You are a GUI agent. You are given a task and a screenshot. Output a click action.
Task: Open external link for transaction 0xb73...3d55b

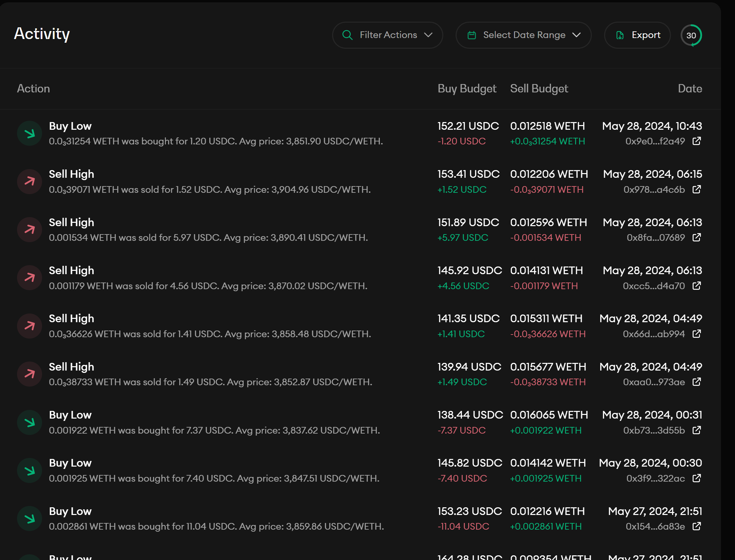click(x=697, y=430)
